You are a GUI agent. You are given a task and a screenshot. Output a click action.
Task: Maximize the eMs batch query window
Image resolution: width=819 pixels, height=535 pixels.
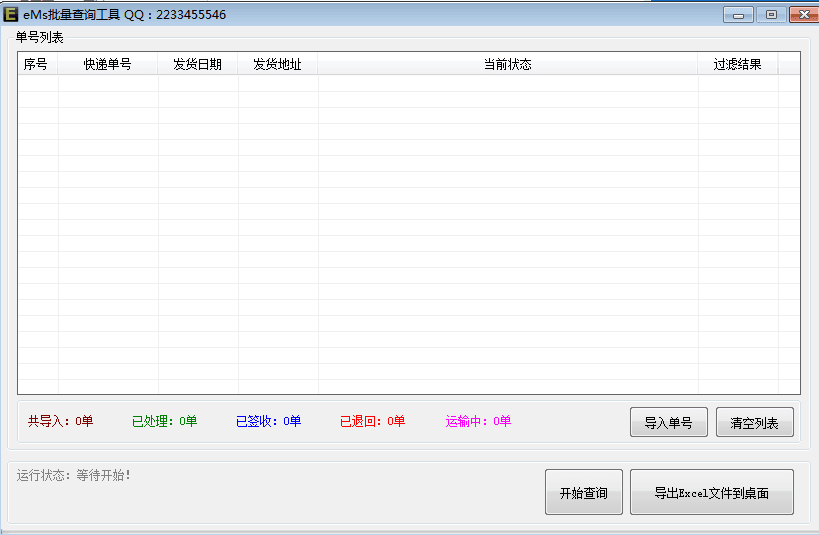pyautogui.click(x=771, y=15)
